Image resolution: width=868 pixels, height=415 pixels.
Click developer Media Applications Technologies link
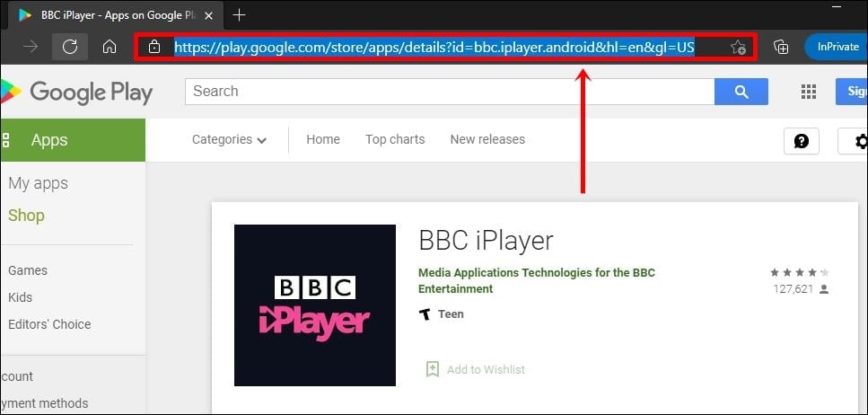(x=537, y=272)
